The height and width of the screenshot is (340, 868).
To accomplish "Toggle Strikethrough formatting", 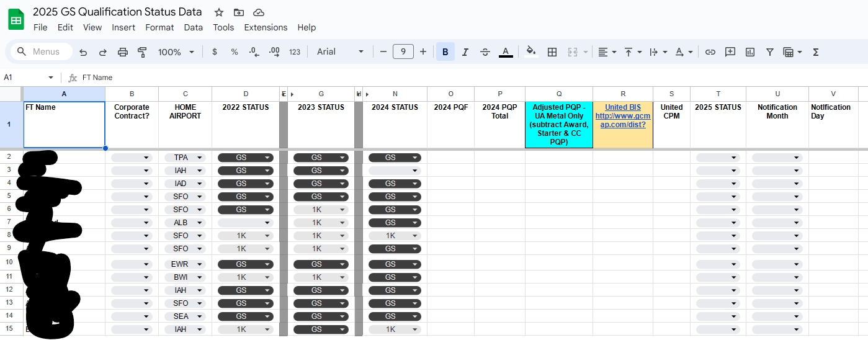I will [485, 52].
